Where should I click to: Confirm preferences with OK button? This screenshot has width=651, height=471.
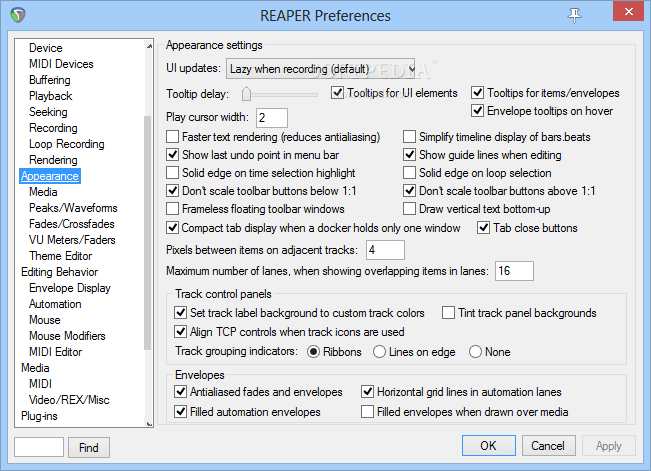489,446
